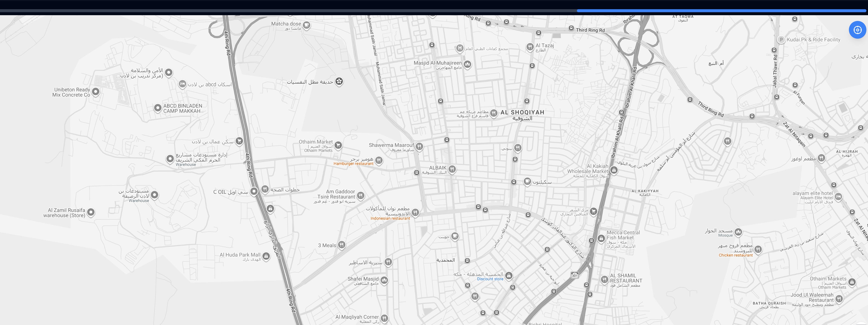The image size is (868, 325).
Task: Click the Al Zamil Rusaifa warehouse marker
Action: pyautogui.click(x=91, y=212)
